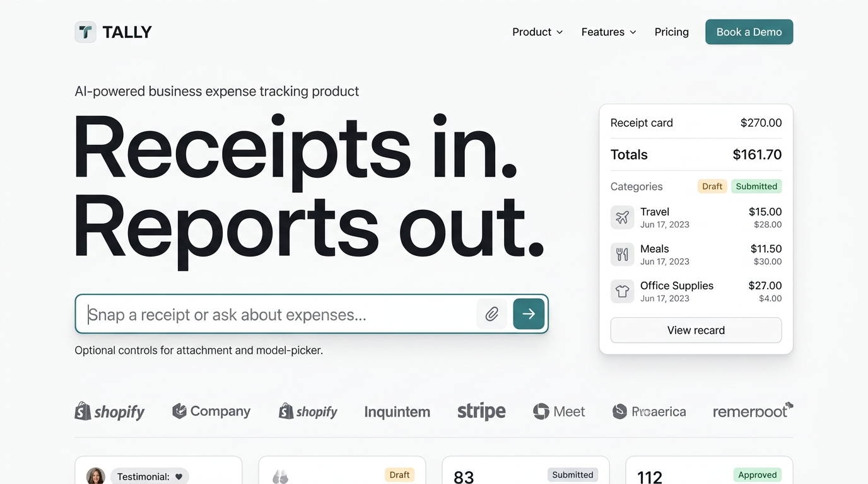The image size is (868, 484).
Task: Click the Stripe logo
Action: 481,412
